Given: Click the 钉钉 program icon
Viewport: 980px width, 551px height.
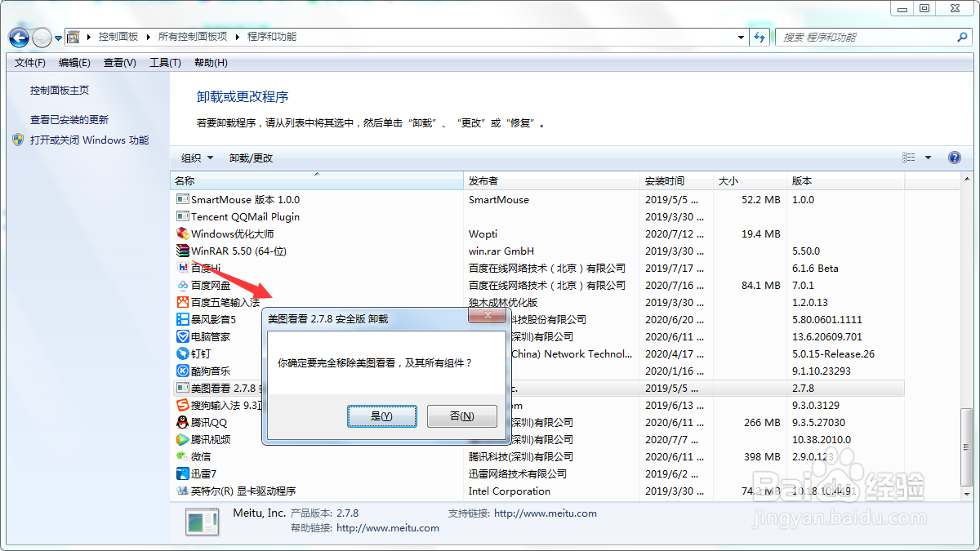Looking at the screenshot, I should (183, 353).
